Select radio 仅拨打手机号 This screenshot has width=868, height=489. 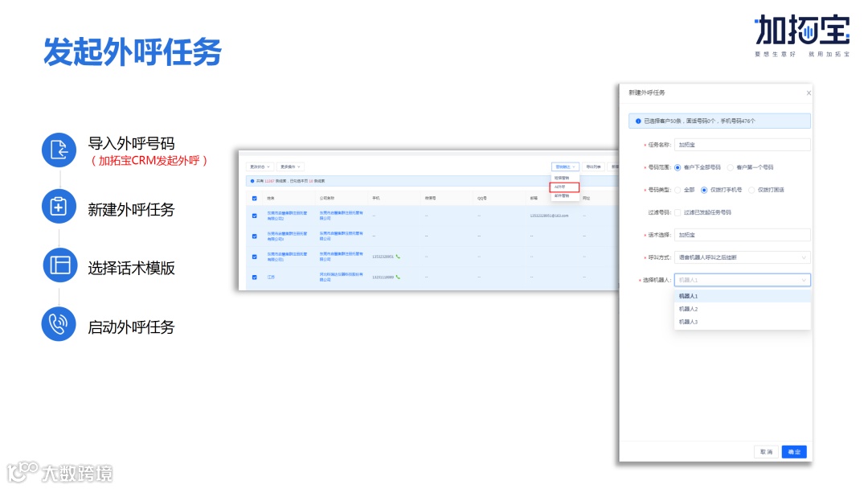[704, 190]
